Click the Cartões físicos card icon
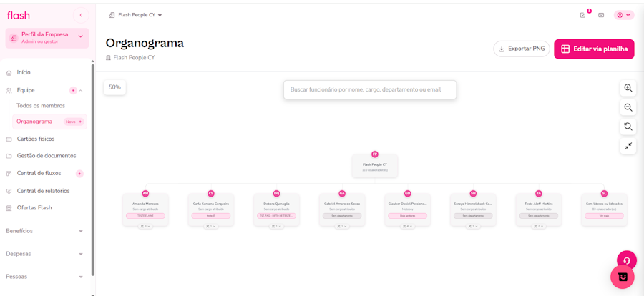644x296 pixels. 9,139
